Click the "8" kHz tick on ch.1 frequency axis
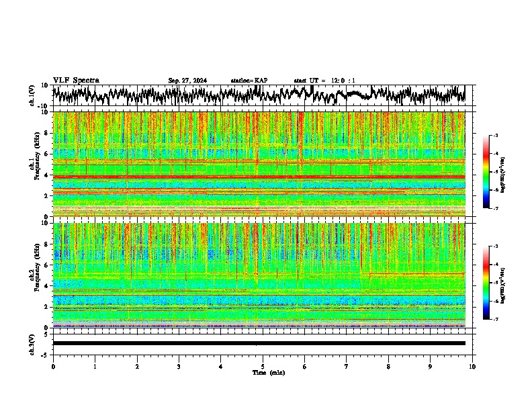Image resolution: width=532 pixels, height=411 pixels. click(47, 133)
